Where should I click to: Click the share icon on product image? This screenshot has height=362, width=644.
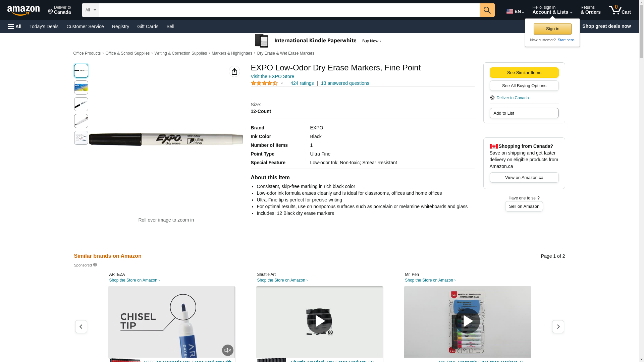pos(234,71)
